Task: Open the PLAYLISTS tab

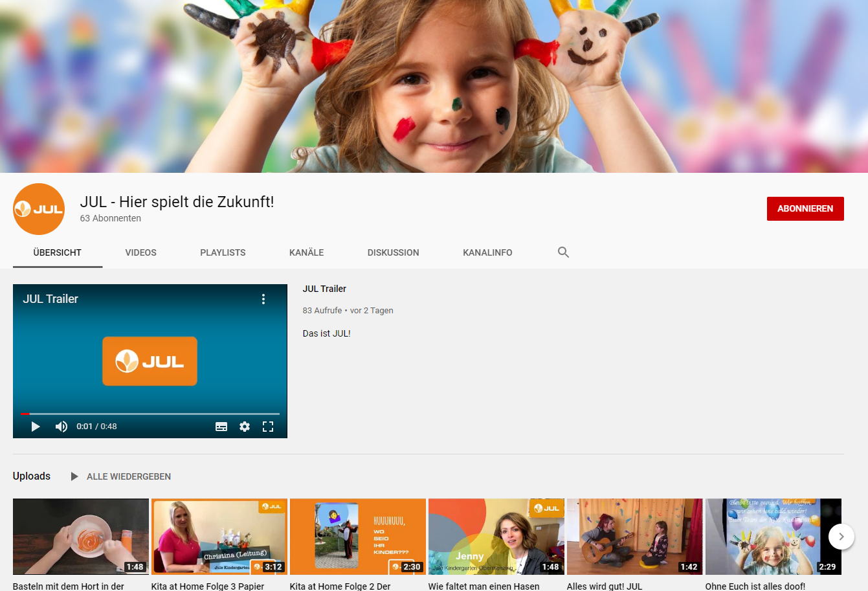Action: [x=223, y=252]
